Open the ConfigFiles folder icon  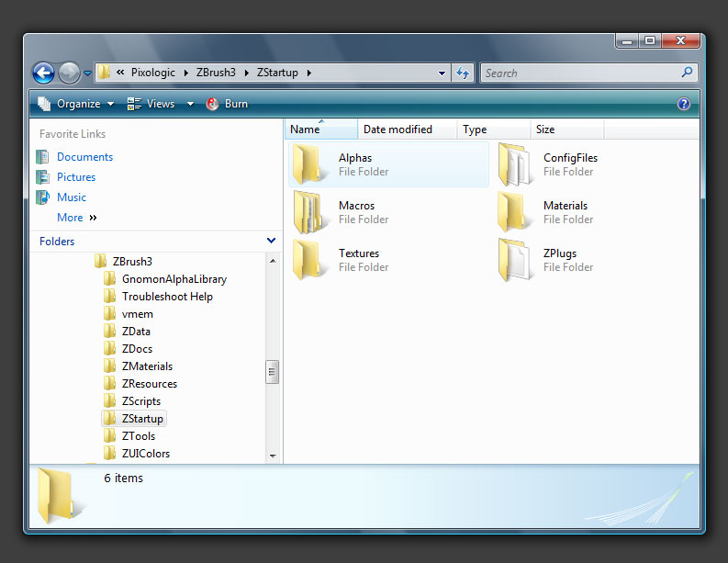[x=512, y=164]
